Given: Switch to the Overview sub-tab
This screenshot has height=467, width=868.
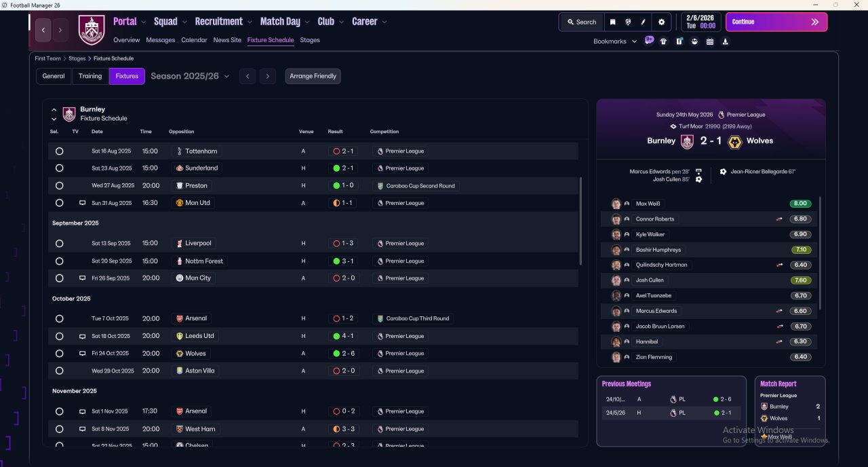Looking at the screenshot, I should point(127,40).
